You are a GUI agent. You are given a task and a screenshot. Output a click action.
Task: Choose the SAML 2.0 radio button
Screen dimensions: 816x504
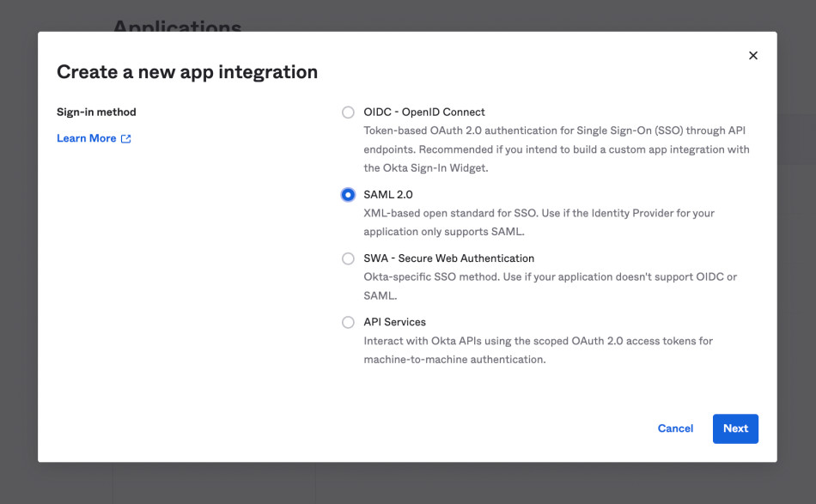348,195
